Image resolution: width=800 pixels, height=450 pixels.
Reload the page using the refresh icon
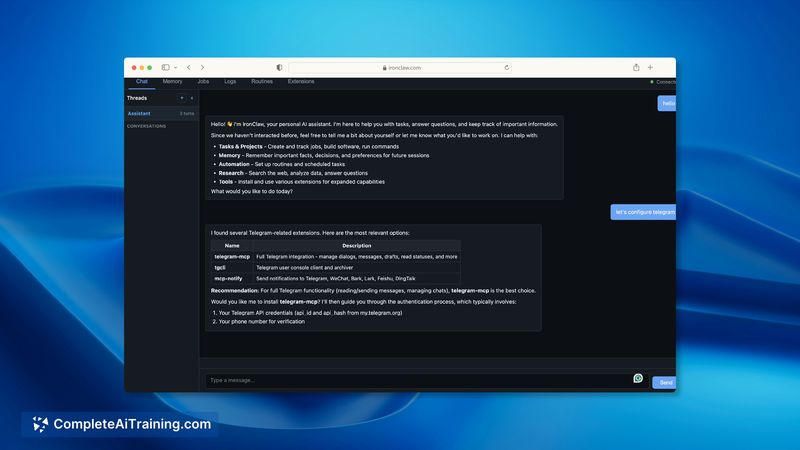(507, 67)
